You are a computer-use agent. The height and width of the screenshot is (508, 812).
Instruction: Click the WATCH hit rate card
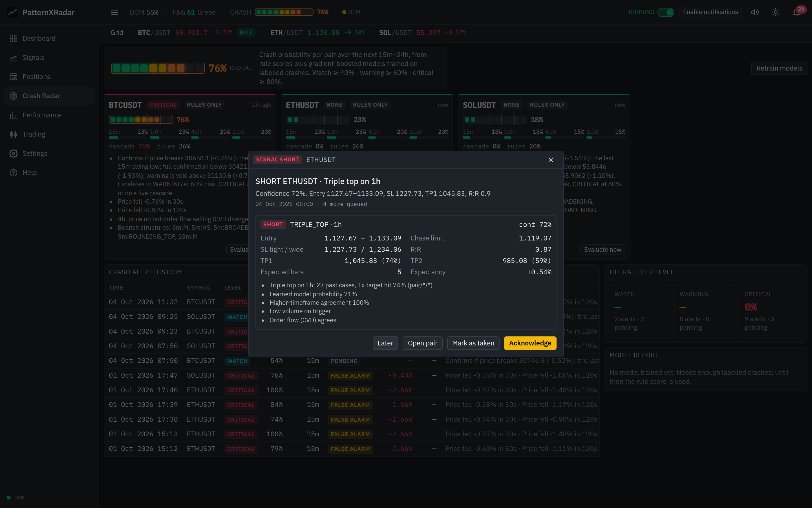tap(641, 312)
